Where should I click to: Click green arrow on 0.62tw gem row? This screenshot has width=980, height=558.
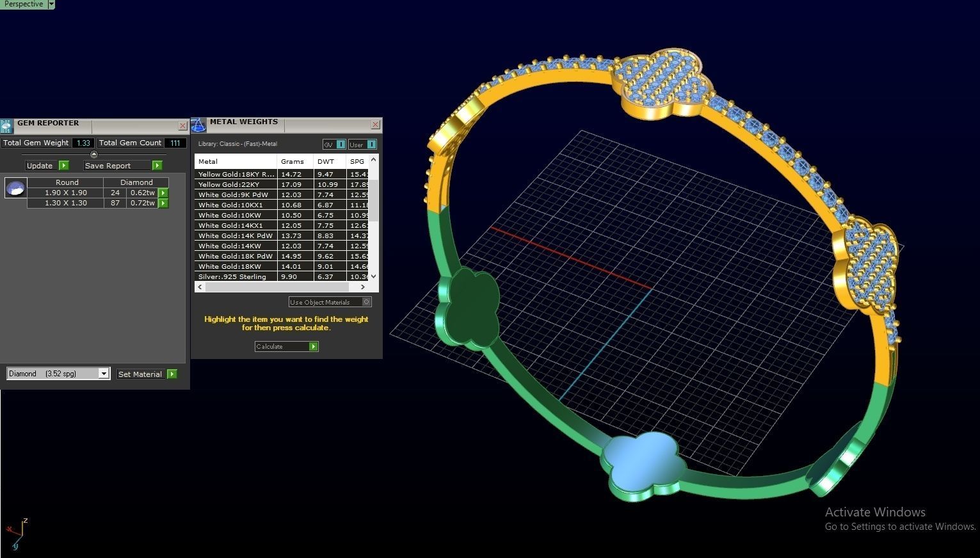coord(163,193)
